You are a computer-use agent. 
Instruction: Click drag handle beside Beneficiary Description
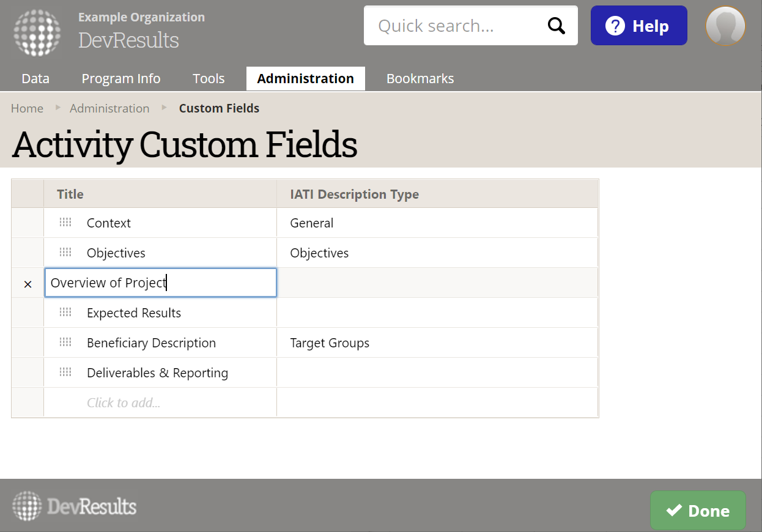tap(65, 342)
